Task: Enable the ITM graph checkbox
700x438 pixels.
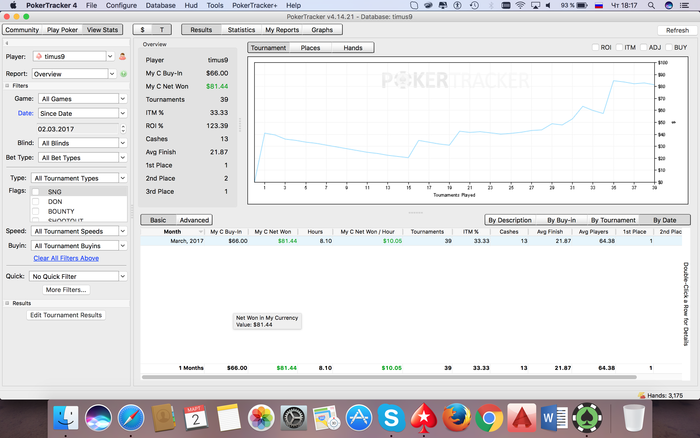Action: coord(619,47)
